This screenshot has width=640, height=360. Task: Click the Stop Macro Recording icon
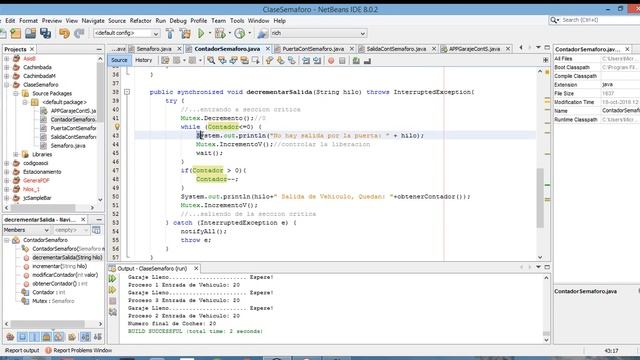tap(342, 60)
